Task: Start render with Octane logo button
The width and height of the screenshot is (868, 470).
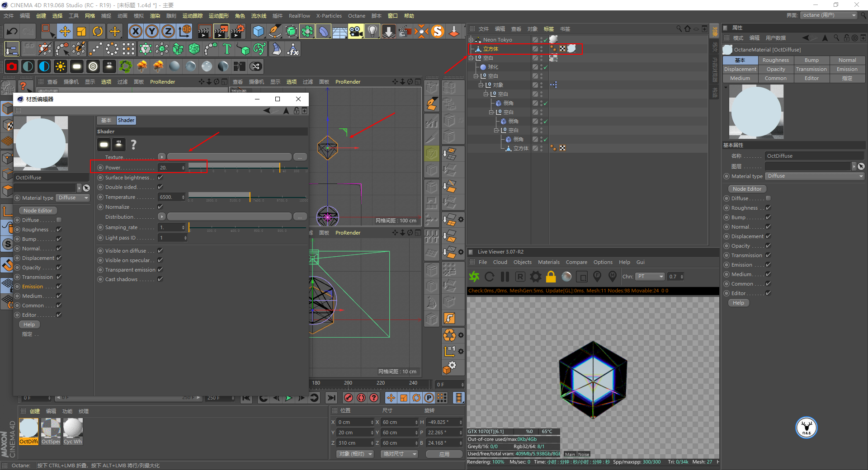Action: pos(474,276)
